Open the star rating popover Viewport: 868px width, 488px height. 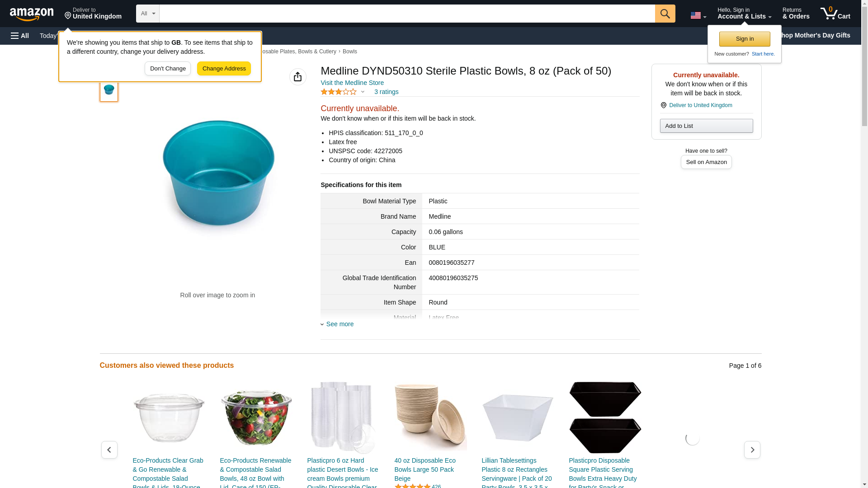point(343,92)
